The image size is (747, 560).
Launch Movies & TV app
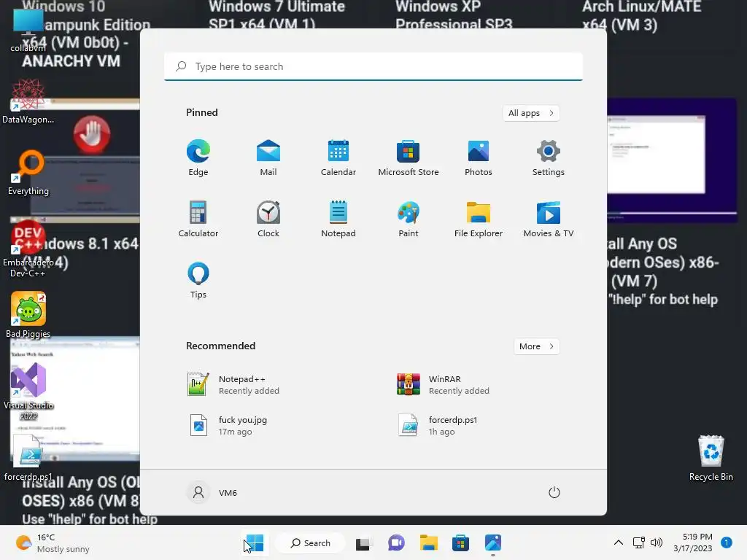(x=549, y=219)
